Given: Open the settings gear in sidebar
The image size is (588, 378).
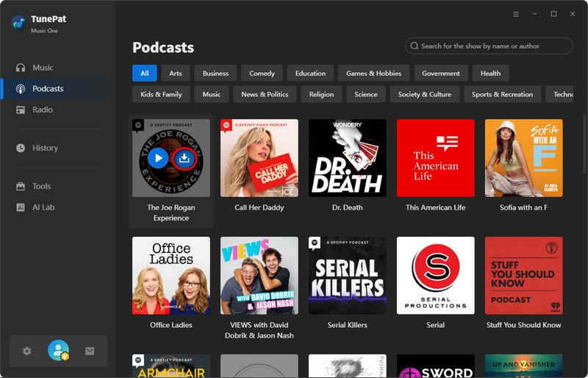Looking at the screenshot, I should pos(27,352).
